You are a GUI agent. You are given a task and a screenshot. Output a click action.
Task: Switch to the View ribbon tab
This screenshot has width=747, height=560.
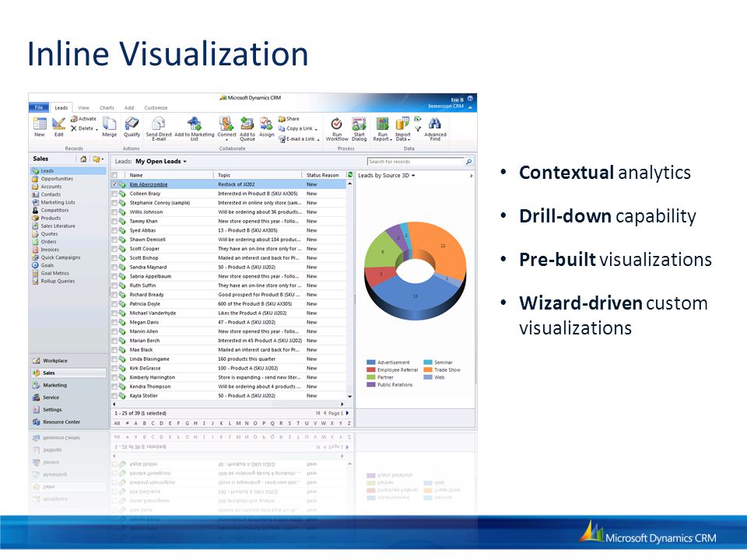click(x=84, y=107)
